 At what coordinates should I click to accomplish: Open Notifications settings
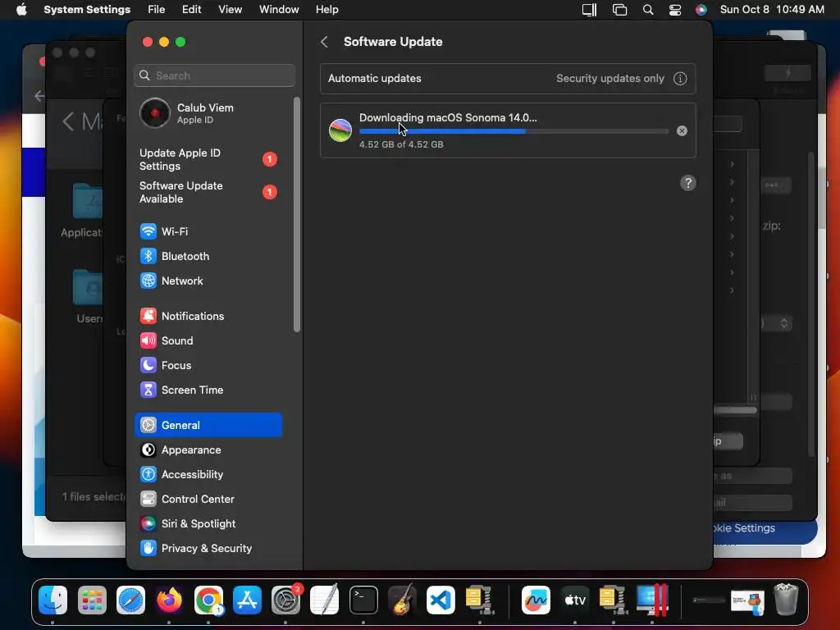point(208,316)
